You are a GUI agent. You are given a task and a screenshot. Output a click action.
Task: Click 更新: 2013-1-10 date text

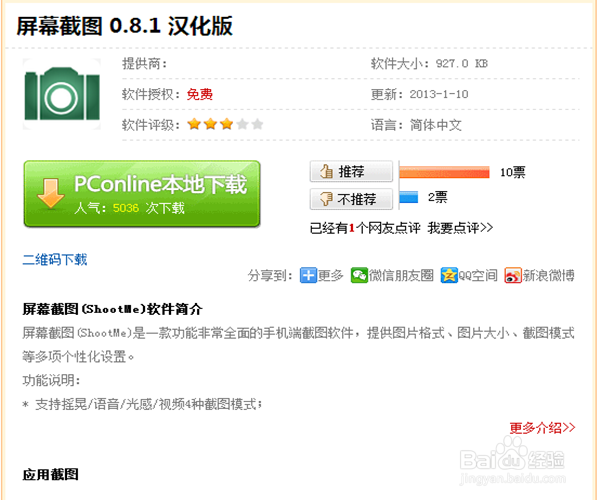click(419, 94)
